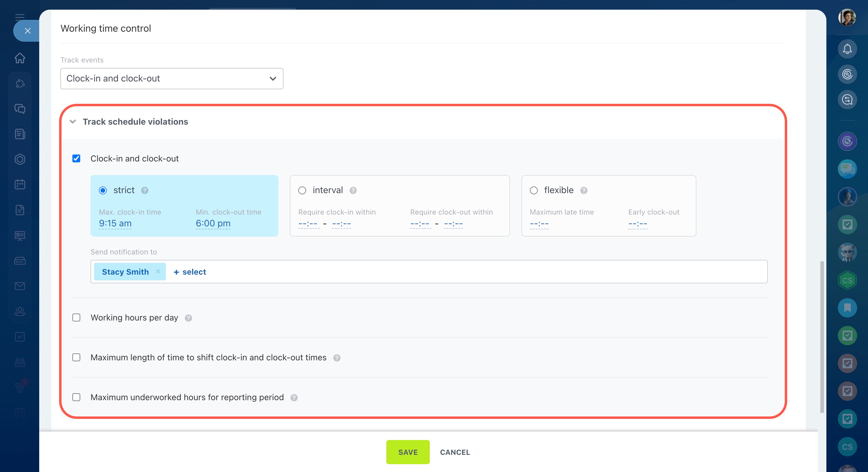Click the SAVE button

click(x=408, y=452)
